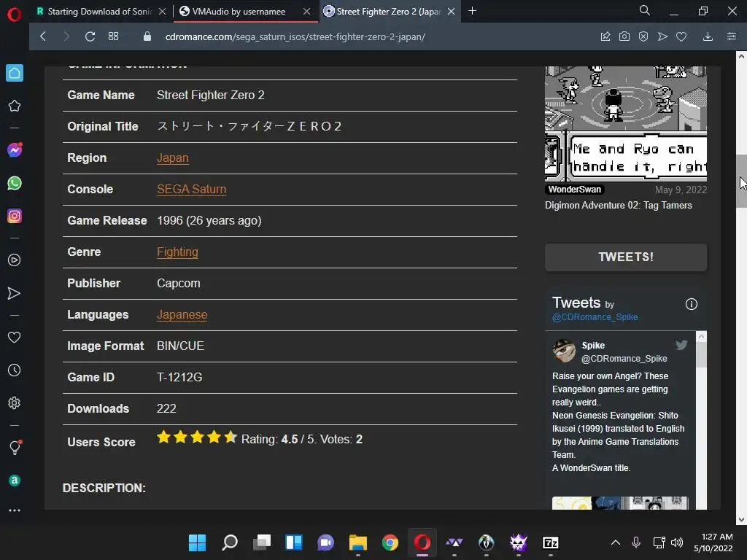Image resolution: width=747 pixels, height=560 pixels.
Task: Open a new tab
Action: coord(472,10)
